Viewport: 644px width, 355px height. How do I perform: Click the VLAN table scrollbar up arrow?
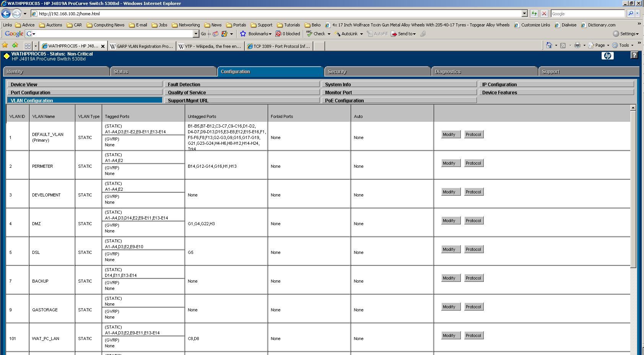pyautogui.click(x=633, y=108)
